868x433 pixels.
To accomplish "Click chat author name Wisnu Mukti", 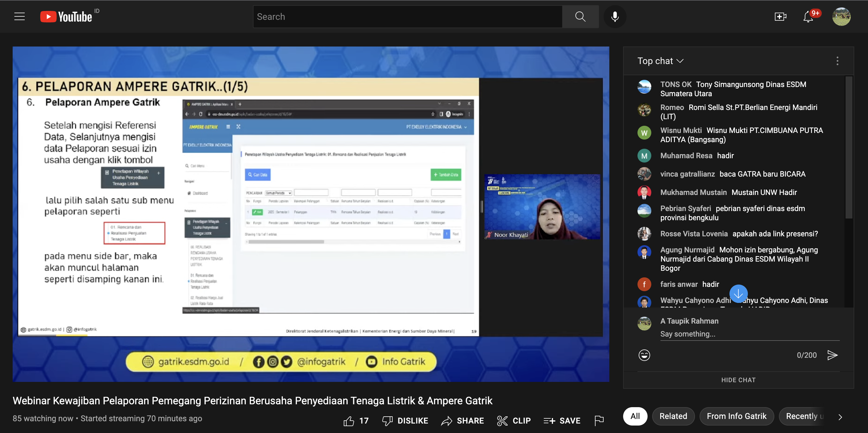I will tap(681, 130).
